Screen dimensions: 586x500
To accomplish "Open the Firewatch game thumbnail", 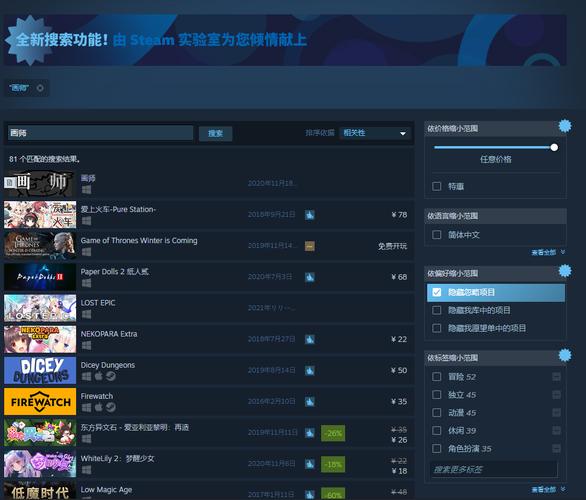I will pyautogui.click(x=40, y=401).
